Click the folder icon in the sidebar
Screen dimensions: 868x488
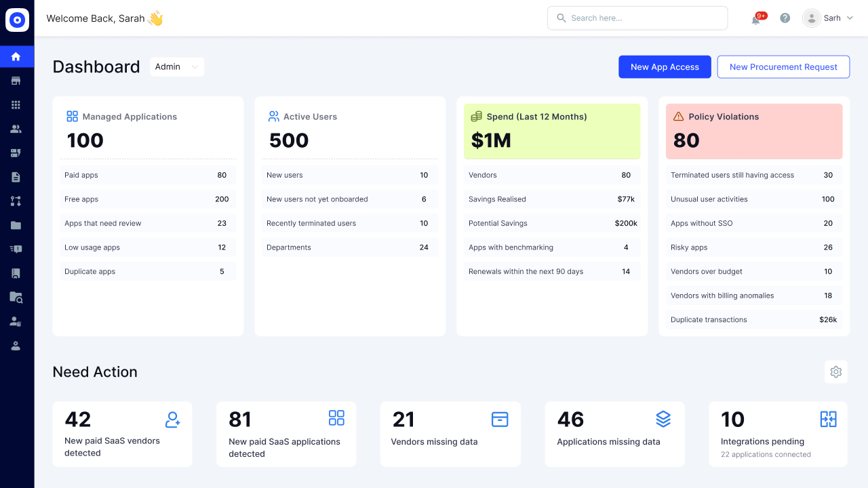[17, 225]
